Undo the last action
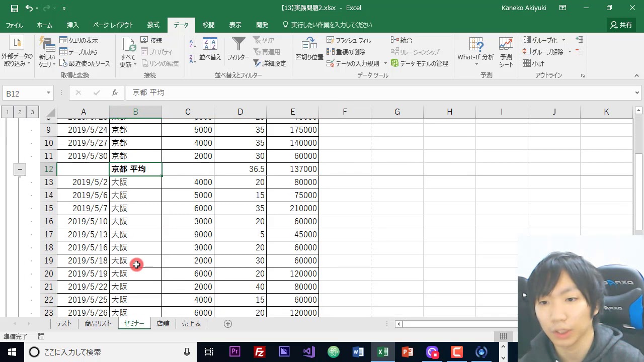Image resolution: width=644 pixels, height=362 pixels. 29,8
